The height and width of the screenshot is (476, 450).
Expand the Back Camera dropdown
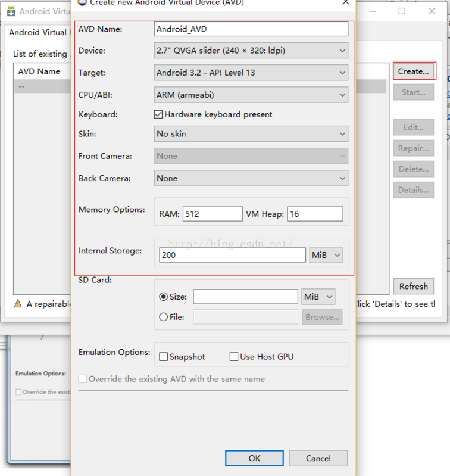click(251, 178)
